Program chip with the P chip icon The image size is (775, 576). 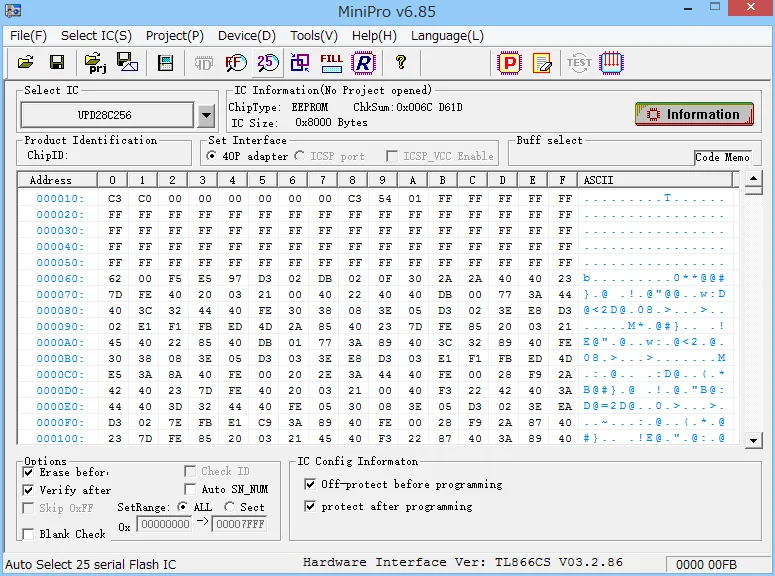coord(509,63)
